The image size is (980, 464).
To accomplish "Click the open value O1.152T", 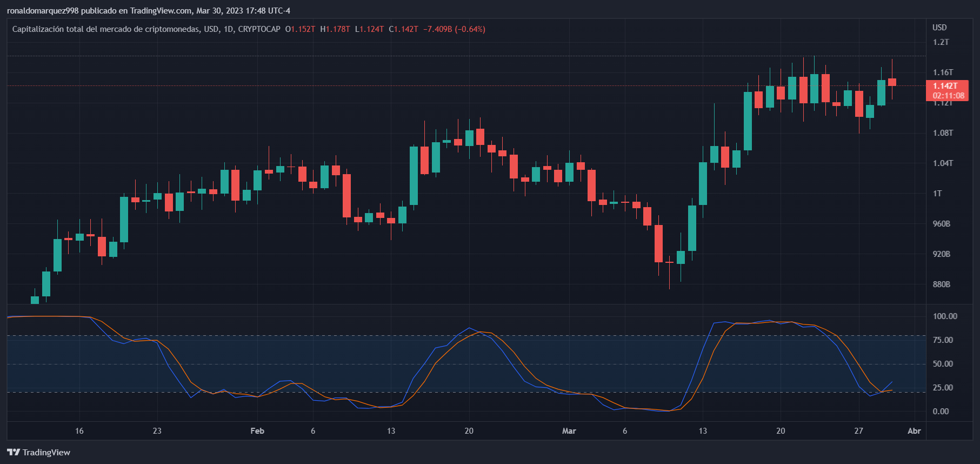I will coord(300,29).
